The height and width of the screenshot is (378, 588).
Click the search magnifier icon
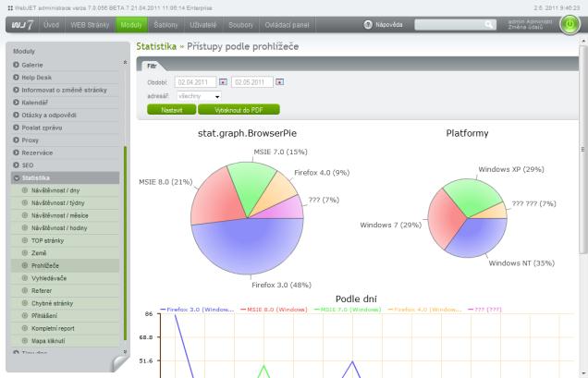coord(488,25)
